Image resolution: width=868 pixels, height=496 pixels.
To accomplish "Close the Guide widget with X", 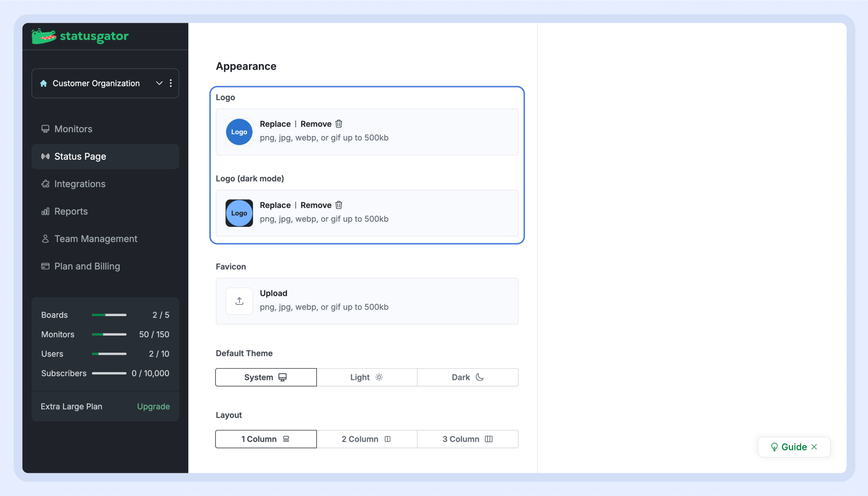I will pyautogui.click(x=814, y=447).
